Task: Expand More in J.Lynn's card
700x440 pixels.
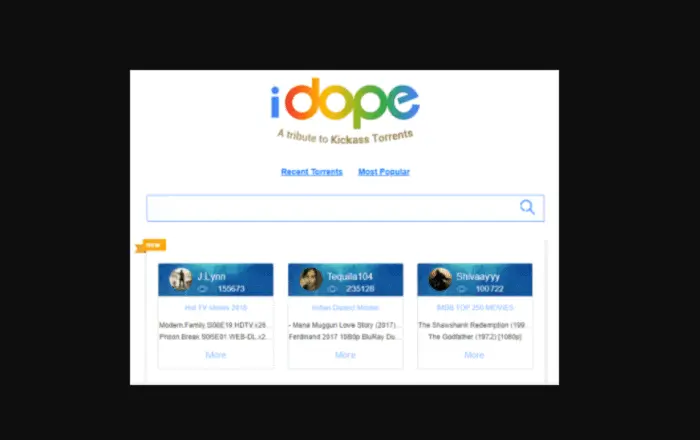Action: [216, 355]
